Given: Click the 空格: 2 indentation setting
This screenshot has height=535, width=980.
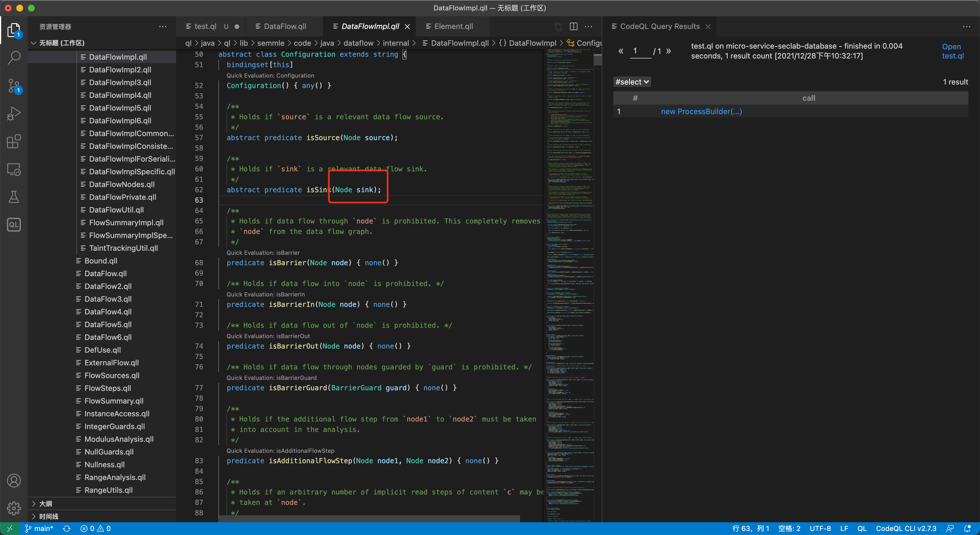Looking at the screenshot, I should (x=789, y=529).
